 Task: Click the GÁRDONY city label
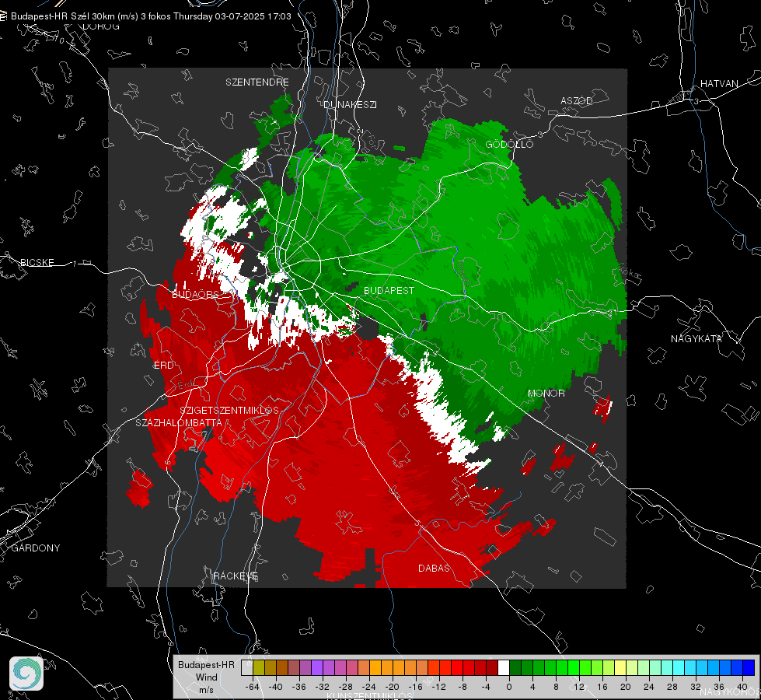(36, 548)
